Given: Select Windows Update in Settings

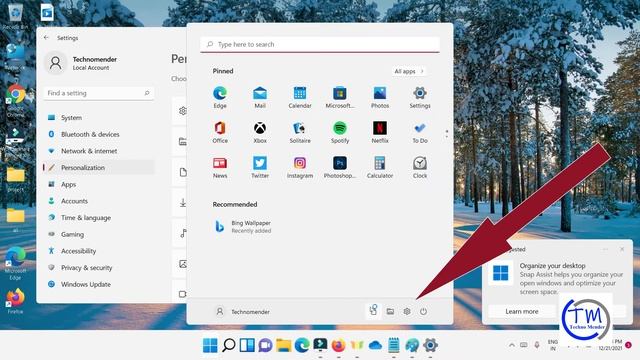Looking at the screenshot, I should [98, 284].
